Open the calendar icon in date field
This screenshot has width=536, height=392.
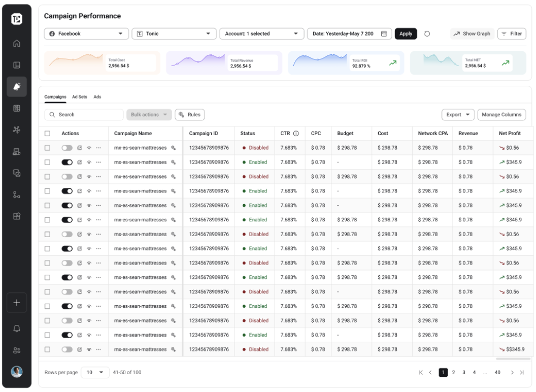384,34
